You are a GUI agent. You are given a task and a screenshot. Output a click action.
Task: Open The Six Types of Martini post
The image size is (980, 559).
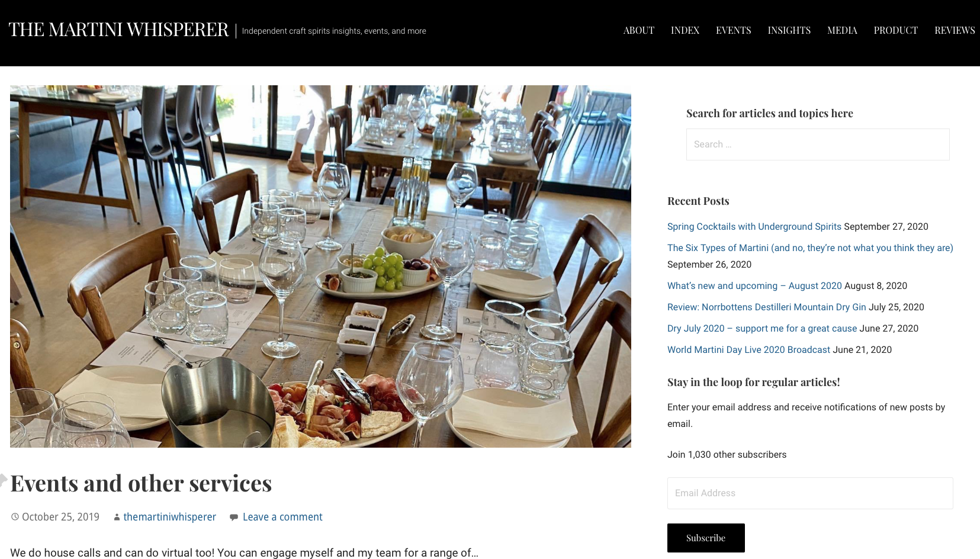coord(810,248)
